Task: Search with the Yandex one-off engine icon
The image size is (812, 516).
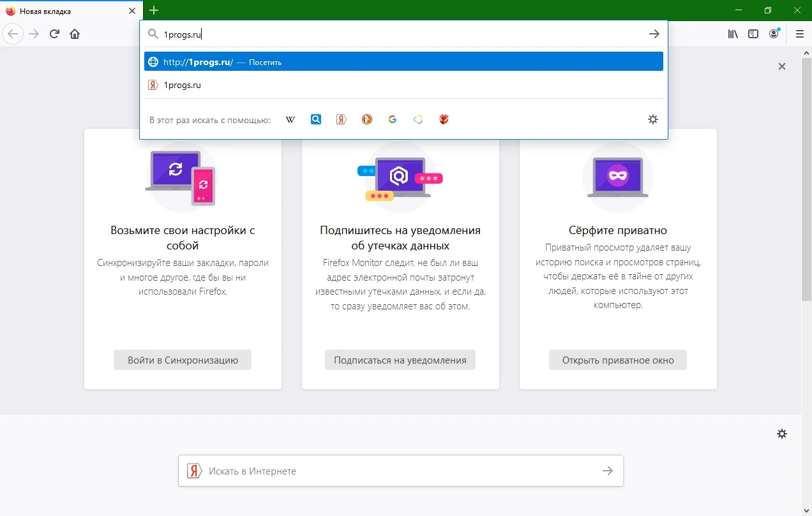Action: coord(342,119)
